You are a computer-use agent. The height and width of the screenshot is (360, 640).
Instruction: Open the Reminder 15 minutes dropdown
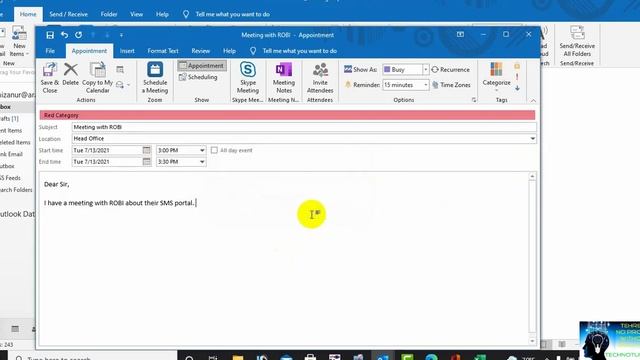[x=425, y=85]
